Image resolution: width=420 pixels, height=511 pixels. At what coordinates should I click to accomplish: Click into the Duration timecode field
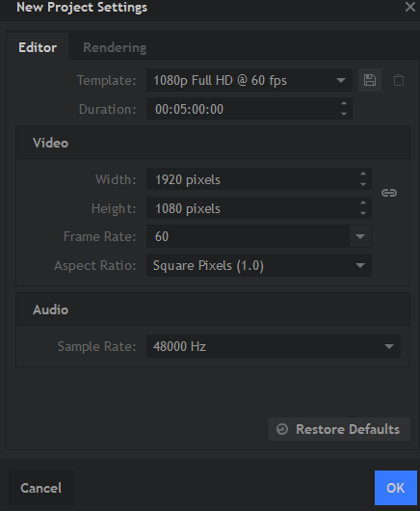point(243,109)
